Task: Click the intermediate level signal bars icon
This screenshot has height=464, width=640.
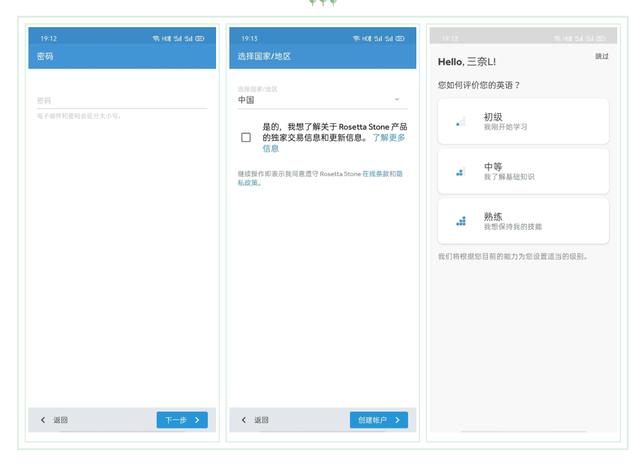Action: (460, 171)
